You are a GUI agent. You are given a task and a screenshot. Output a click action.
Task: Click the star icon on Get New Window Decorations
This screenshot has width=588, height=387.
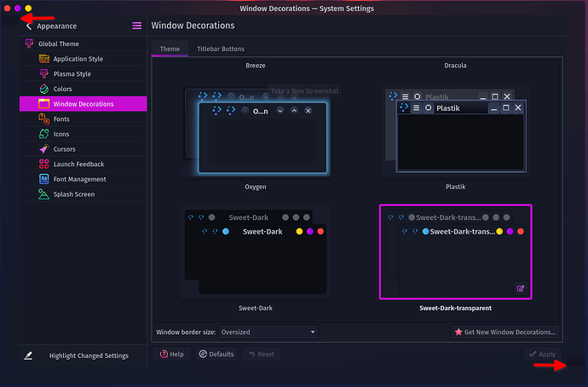tap(458, 332)
